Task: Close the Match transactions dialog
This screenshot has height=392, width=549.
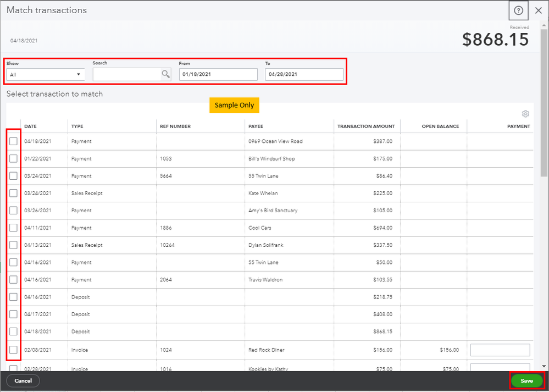Action: tap(539, 10)
